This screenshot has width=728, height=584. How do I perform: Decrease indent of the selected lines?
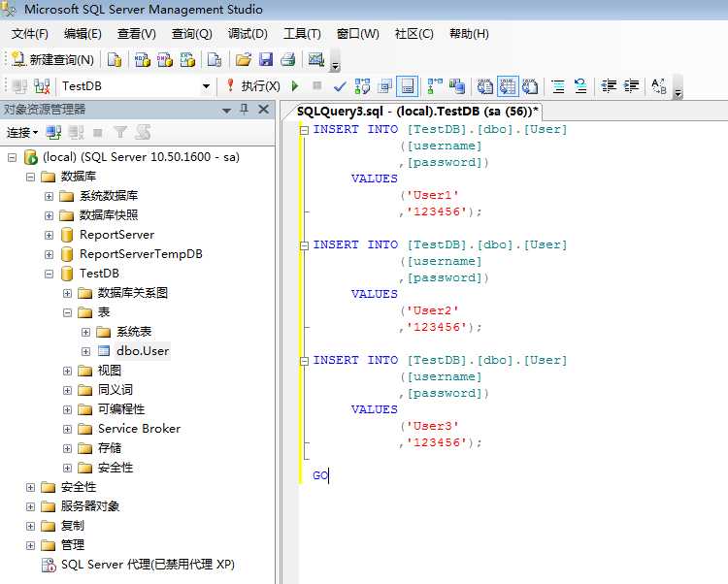[609, 86]
